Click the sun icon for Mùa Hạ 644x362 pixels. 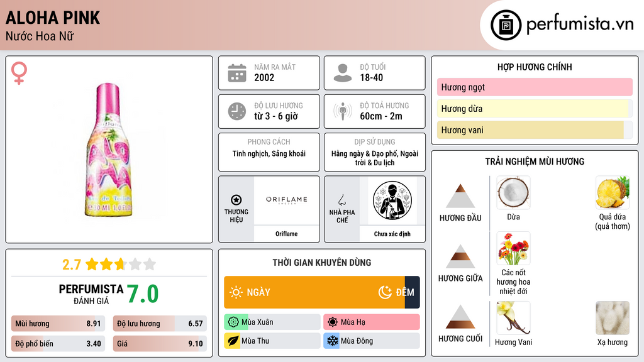click(x=332, y=322)
